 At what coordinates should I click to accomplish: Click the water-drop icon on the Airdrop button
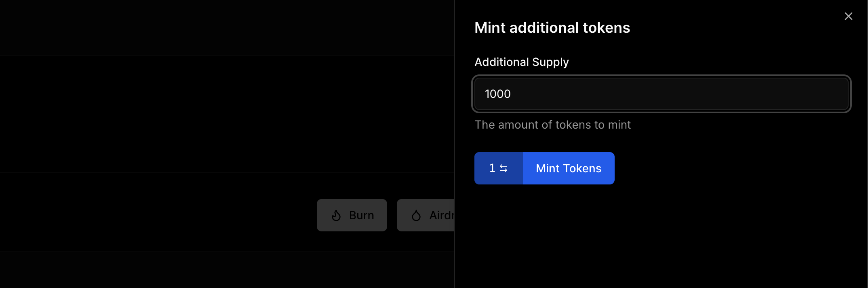pyautogui.click(x=416, y=215)
